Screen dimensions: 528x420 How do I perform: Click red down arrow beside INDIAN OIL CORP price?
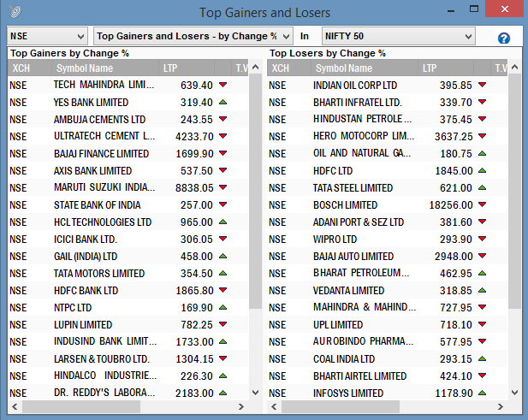click(x=482, y=86)
